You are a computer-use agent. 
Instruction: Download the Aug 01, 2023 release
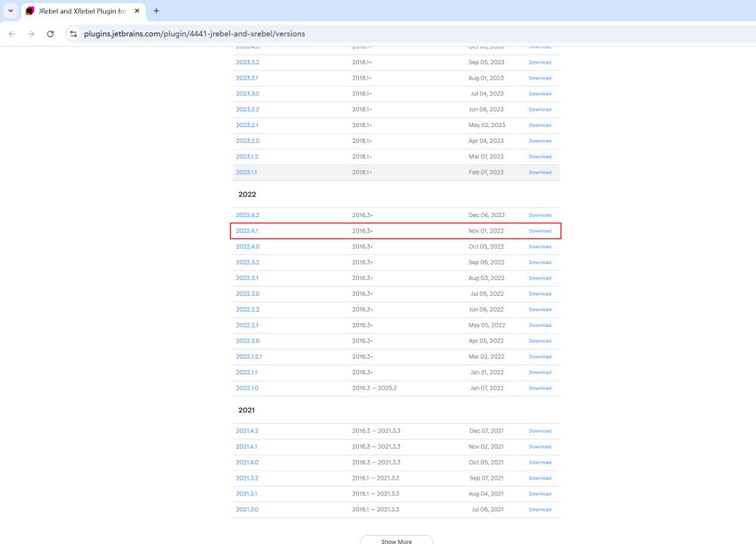540,78
